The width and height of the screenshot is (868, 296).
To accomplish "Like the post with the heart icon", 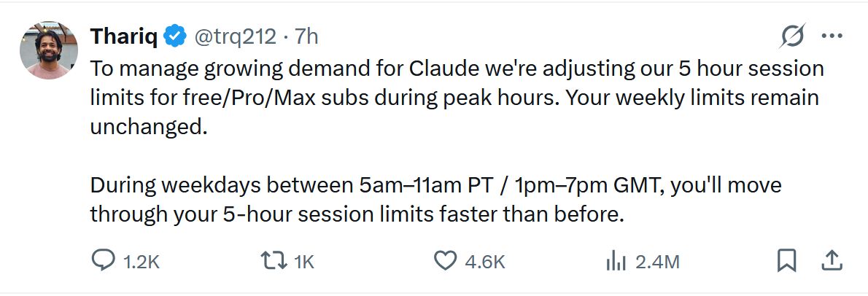I will tap(445, 261).
